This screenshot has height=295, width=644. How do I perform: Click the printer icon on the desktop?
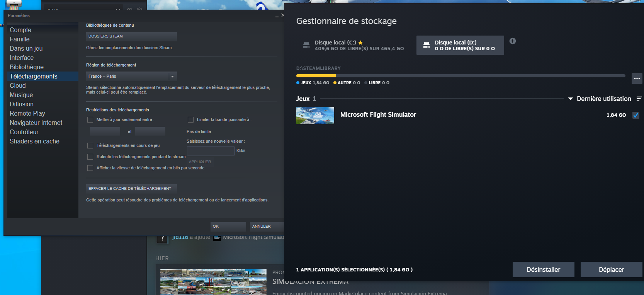[14, 5]
